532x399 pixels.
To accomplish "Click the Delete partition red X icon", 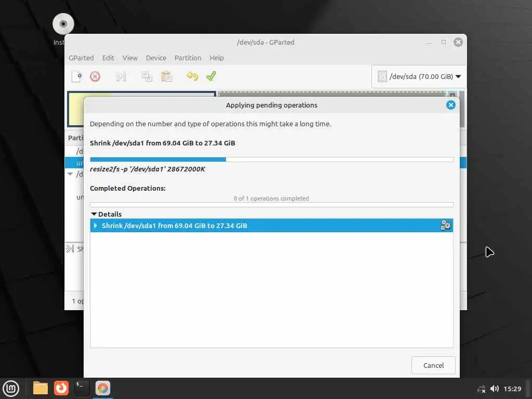I will pyautogui.click(x=95, y=76).
